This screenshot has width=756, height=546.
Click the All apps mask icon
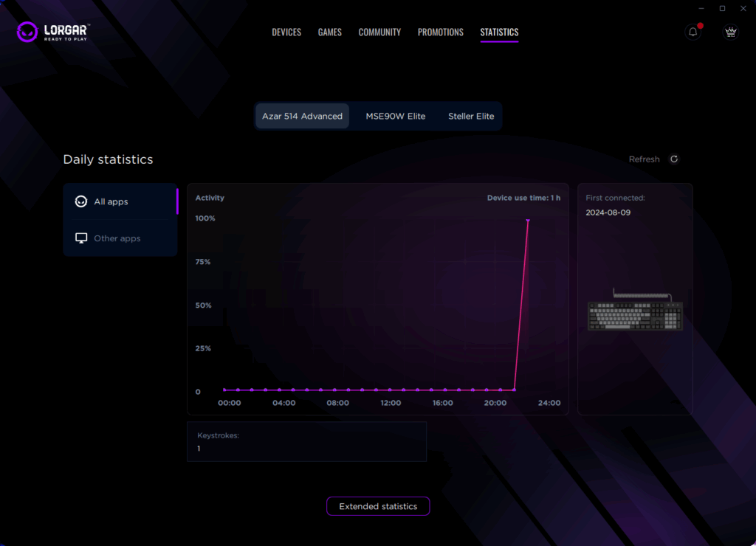pos(81,201)
